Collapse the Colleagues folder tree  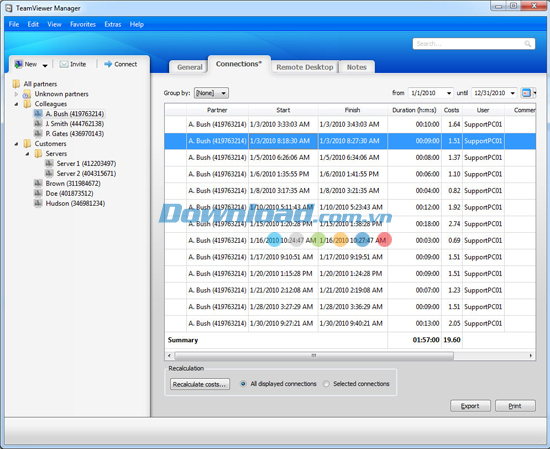point(16,104)
